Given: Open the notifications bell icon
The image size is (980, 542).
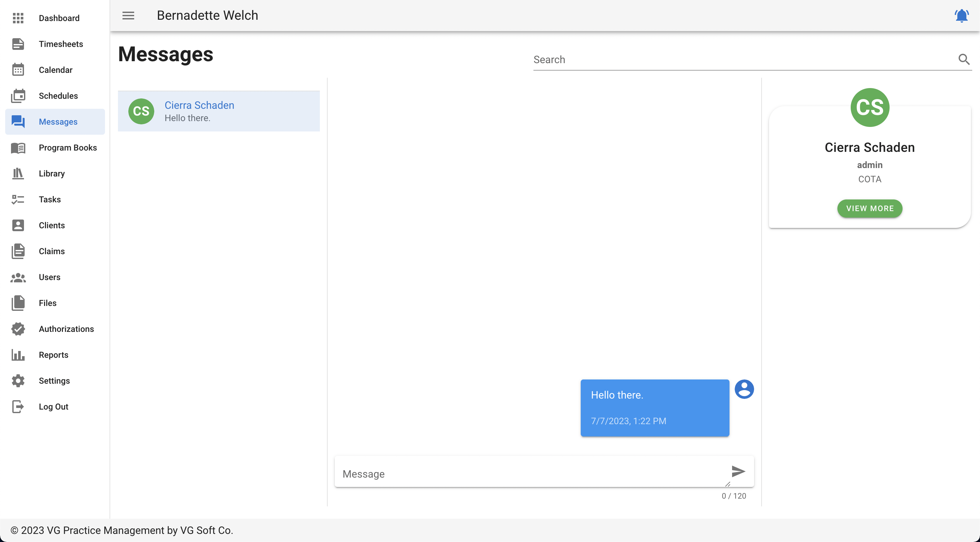Looking at the screenshot, I should 961,16.
